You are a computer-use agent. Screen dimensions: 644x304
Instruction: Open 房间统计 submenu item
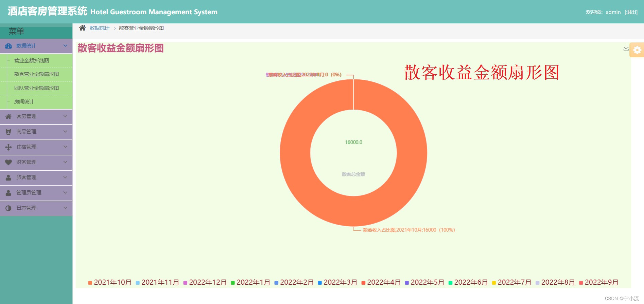click(24, 101)
